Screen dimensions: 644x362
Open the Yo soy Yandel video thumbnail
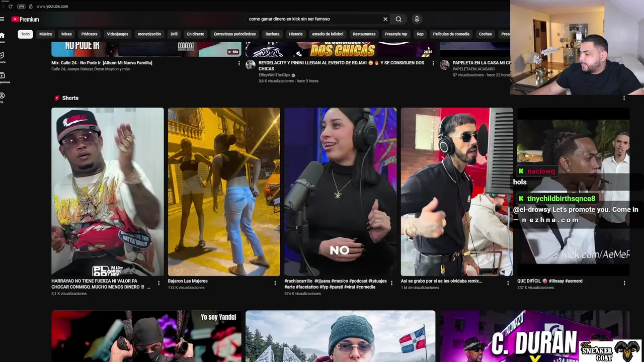point(146,336)
